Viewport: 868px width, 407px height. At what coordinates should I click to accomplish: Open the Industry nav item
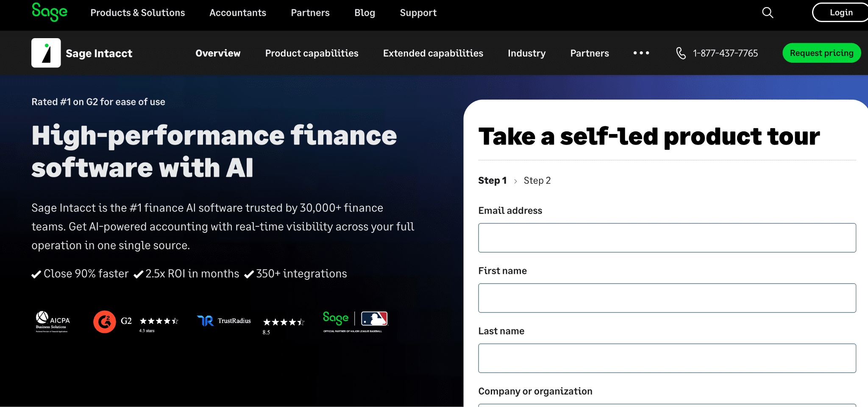click(526, 53)
